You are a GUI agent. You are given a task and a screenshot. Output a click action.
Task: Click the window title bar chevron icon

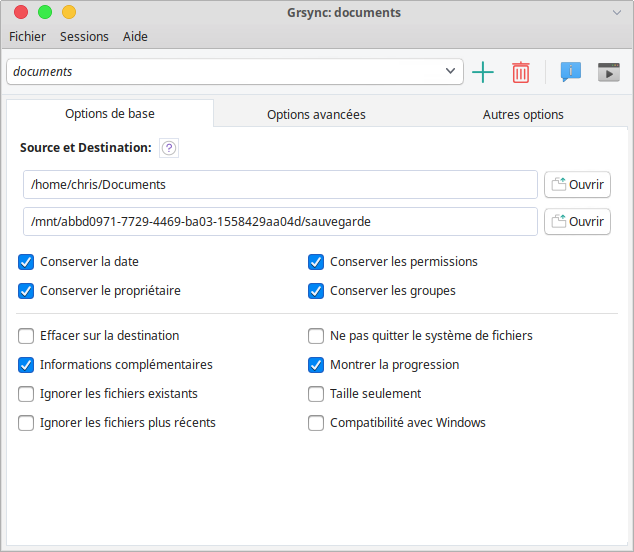pos(617,12)
